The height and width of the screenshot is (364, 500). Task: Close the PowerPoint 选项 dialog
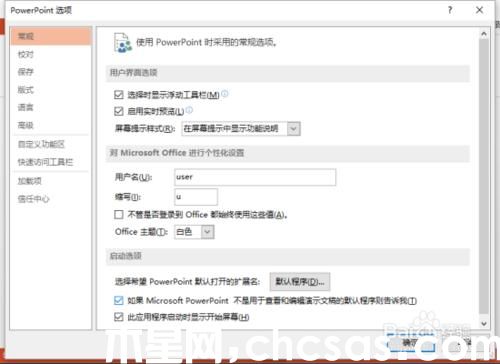(479, 10)
